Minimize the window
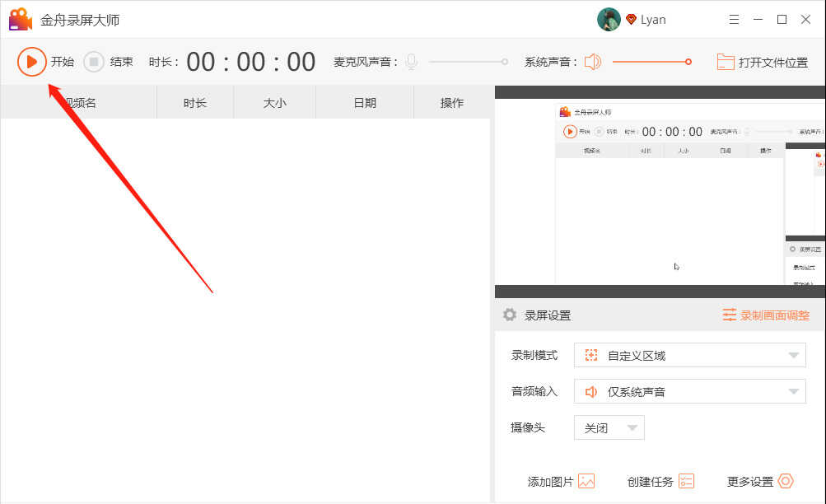This screenshot has width=826, height=504. 758,20
